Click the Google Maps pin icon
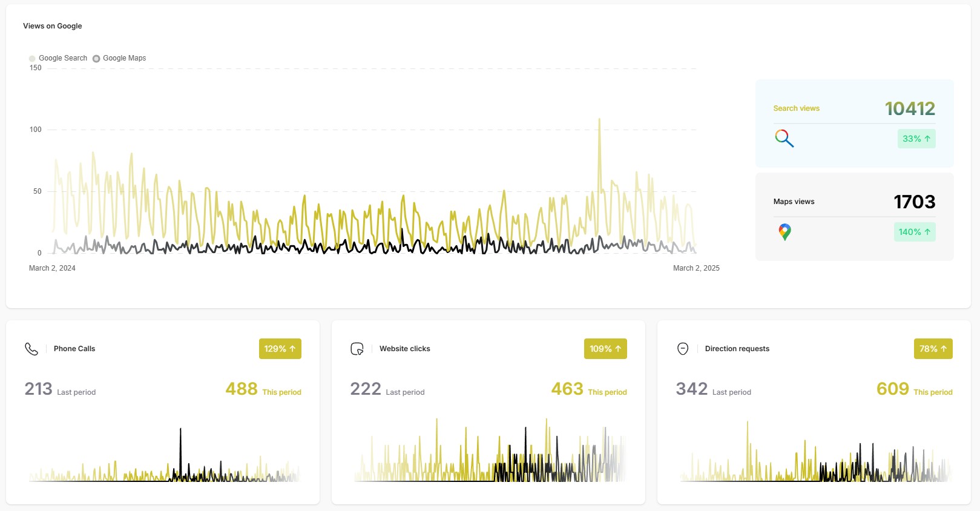 click(784, 232)
